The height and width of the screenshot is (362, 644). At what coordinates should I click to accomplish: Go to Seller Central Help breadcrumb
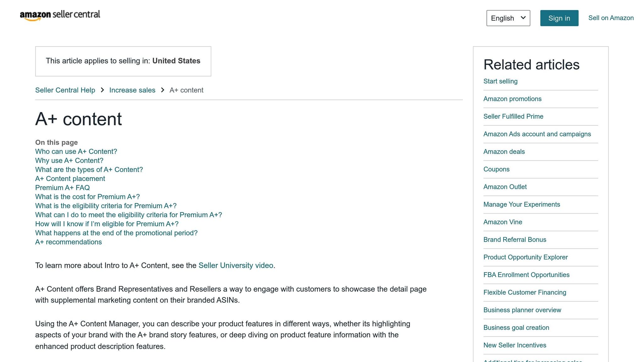[65, 90]
